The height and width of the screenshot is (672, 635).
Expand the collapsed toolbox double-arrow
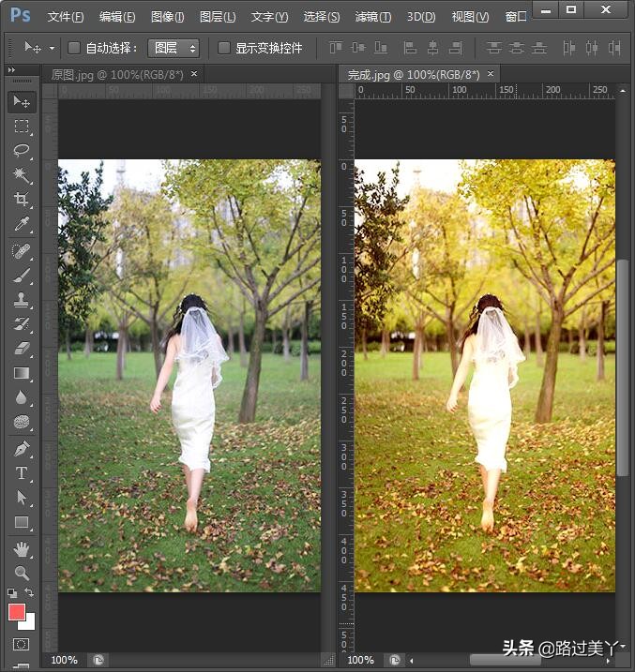(11, 70)
